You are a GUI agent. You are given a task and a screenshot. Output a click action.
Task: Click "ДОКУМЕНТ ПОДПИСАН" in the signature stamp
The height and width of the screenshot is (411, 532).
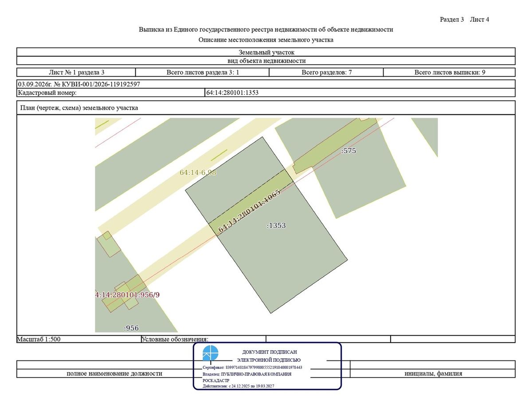pyautogui.click(x=270, y=352)
